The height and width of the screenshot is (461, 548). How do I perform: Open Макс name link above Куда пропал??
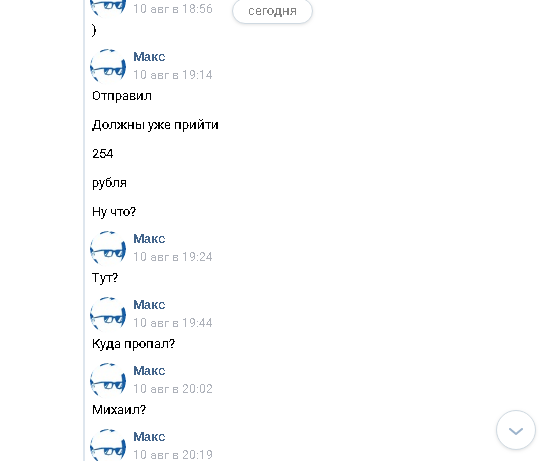[x=149, y=305]
